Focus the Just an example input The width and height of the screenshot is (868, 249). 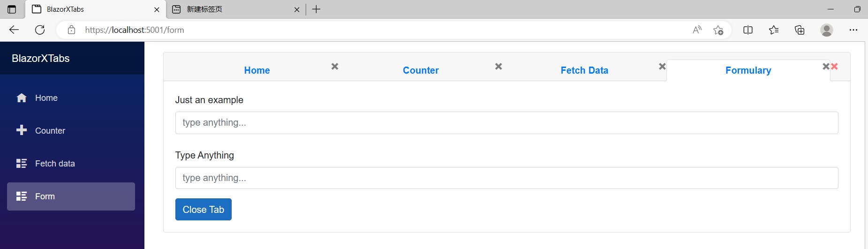coord(506,123)
